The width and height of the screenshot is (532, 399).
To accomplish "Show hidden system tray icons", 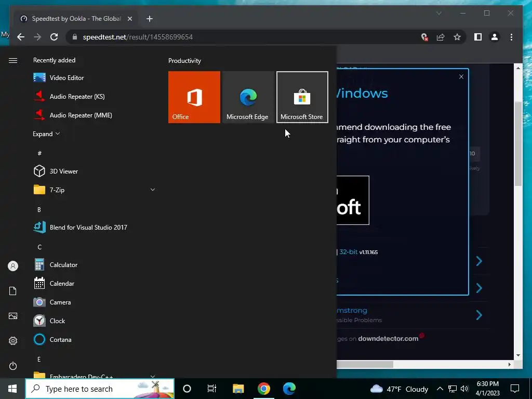I will click(x=440, y=389).
